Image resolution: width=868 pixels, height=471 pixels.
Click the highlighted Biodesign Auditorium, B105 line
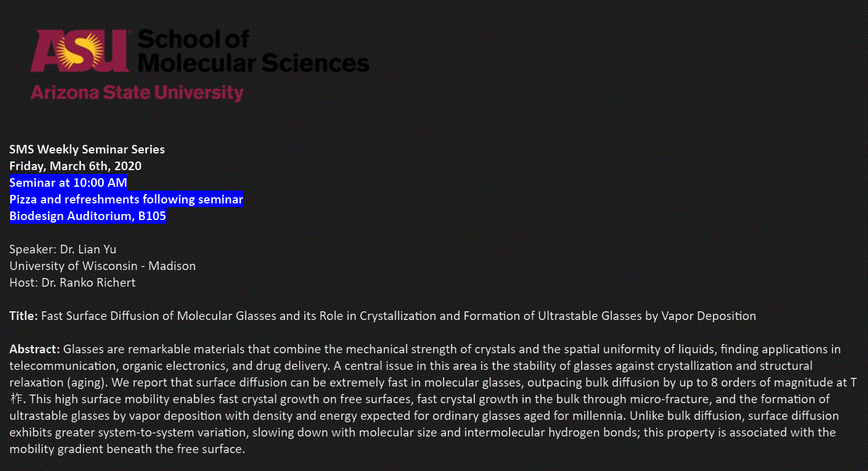88,216
